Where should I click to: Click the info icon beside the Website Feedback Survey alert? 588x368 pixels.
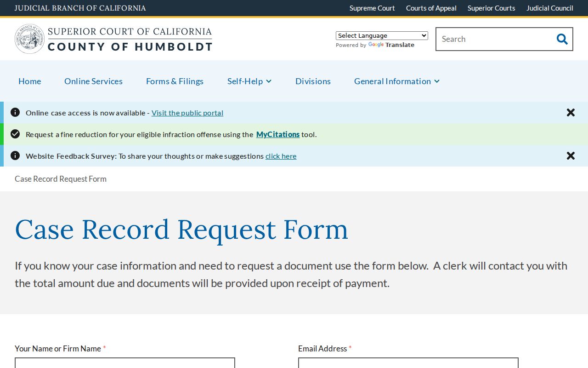[15, 155]
